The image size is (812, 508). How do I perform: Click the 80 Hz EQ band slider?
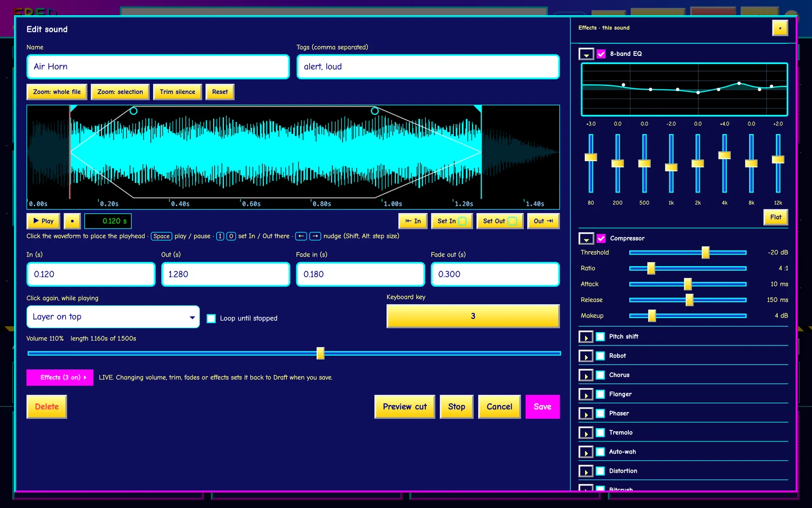coord(591,163)
